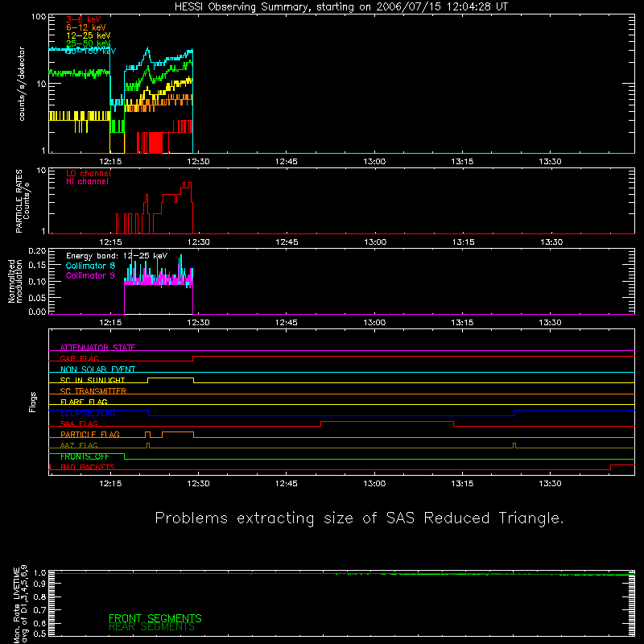Select the red 3-6 keV legend label
644x644 pixels.
(84, 19)
